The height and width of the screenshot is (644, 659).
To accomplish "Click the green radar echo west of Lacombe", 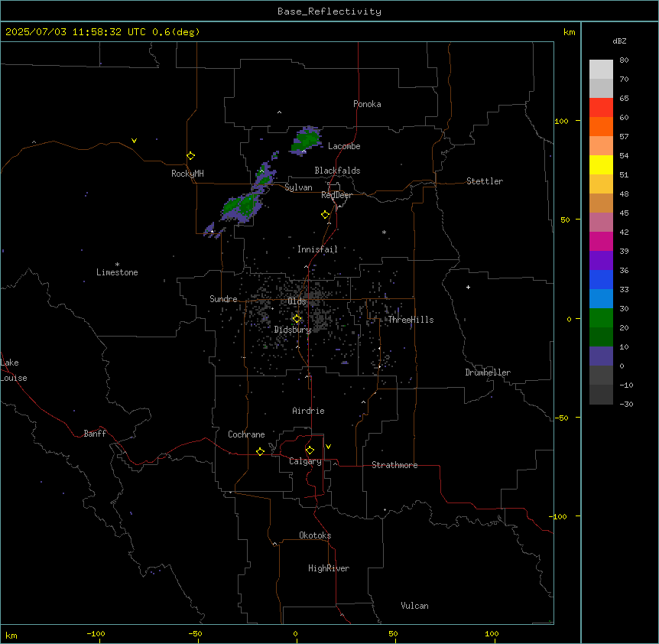I will tap(307, 139).
